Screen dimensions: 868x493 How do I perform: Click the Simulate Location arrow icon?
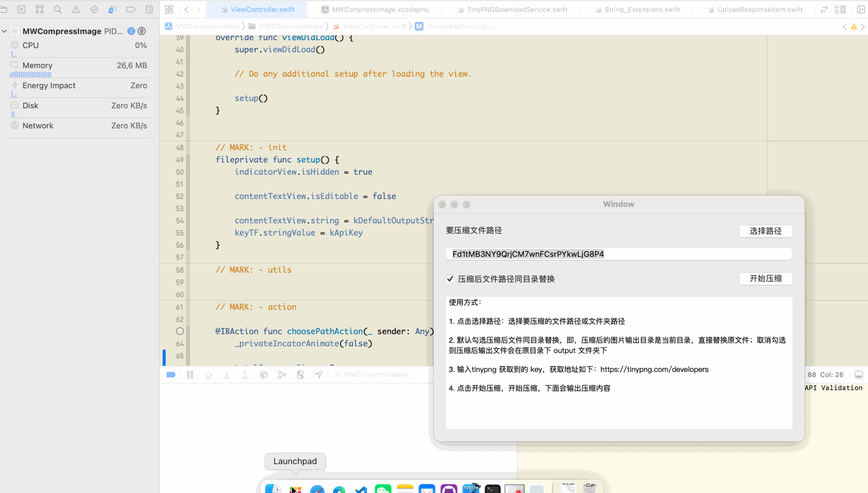click(x=319, y=375)
